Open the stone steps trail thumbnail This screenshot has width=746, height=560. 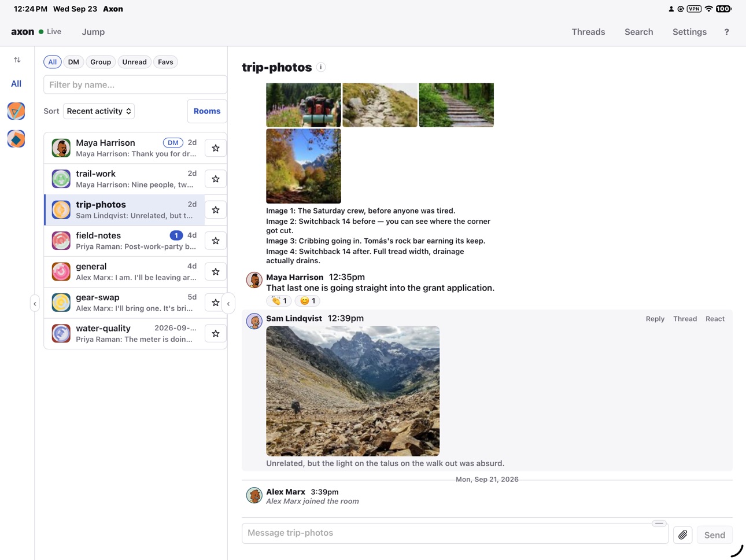(456, 105)
